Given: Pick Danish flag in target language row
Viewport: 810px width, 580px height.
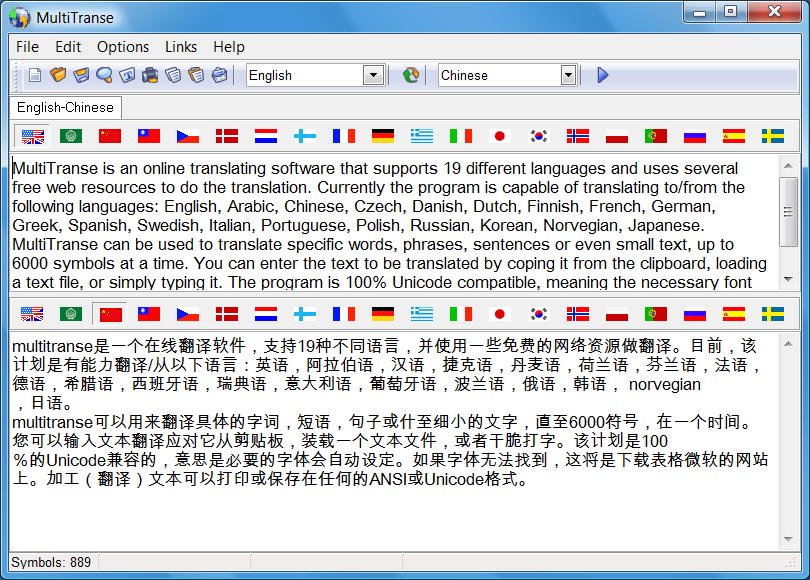Looking at the screenshot, I should click(x=227, y=314).
